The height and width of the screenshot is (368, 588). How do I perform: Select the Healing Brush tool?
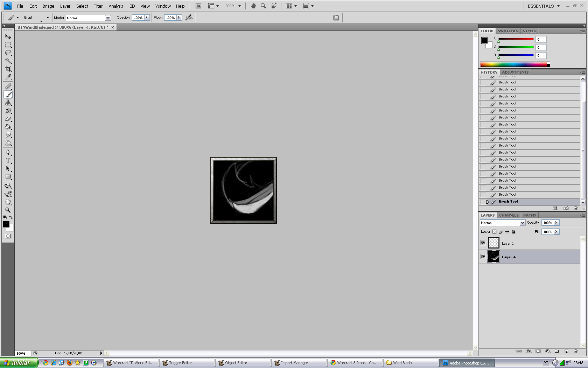(x=8, y=86)
